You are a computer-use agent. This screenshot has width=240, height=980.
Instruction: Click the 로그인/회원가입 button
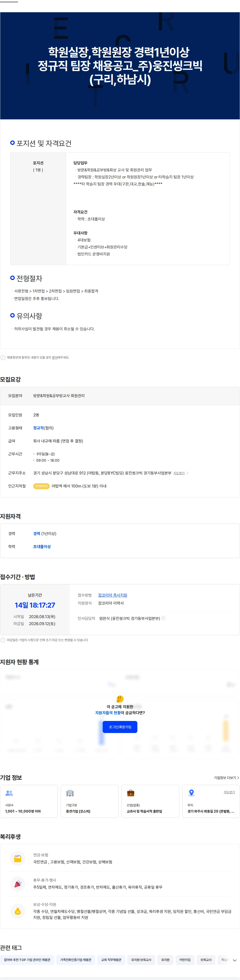(x=120, y=727)
